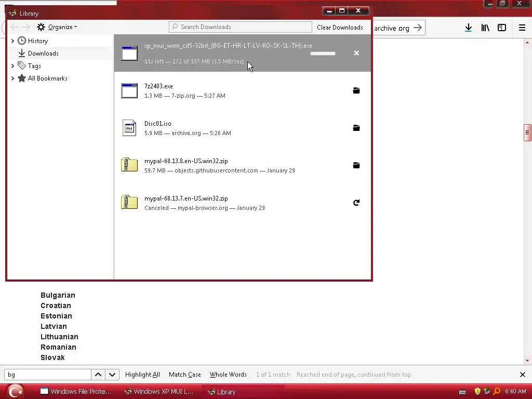Open the browser hamburger menu
This screenshot has width=532, height=399.
tap(522, 28)
